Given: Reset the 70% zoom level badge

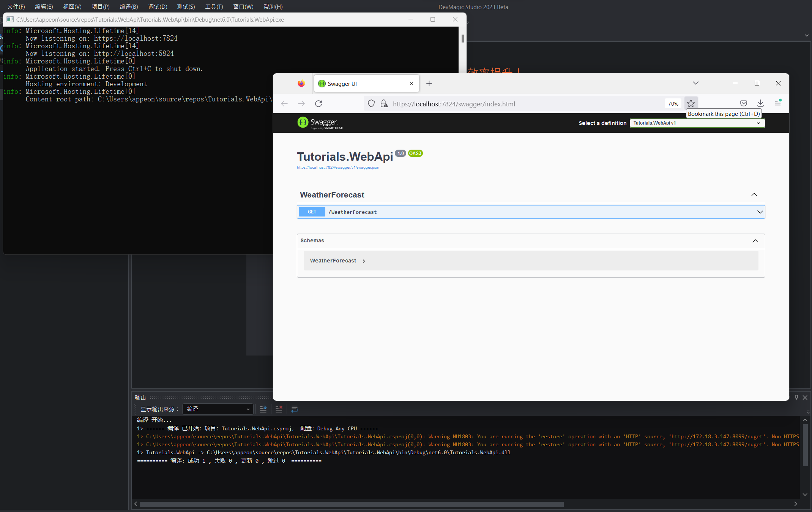Looking at the screenshot, I should [673, 104].
